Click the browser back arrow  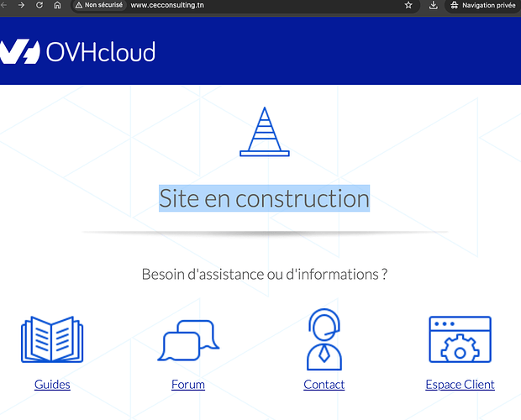(3, 5)
